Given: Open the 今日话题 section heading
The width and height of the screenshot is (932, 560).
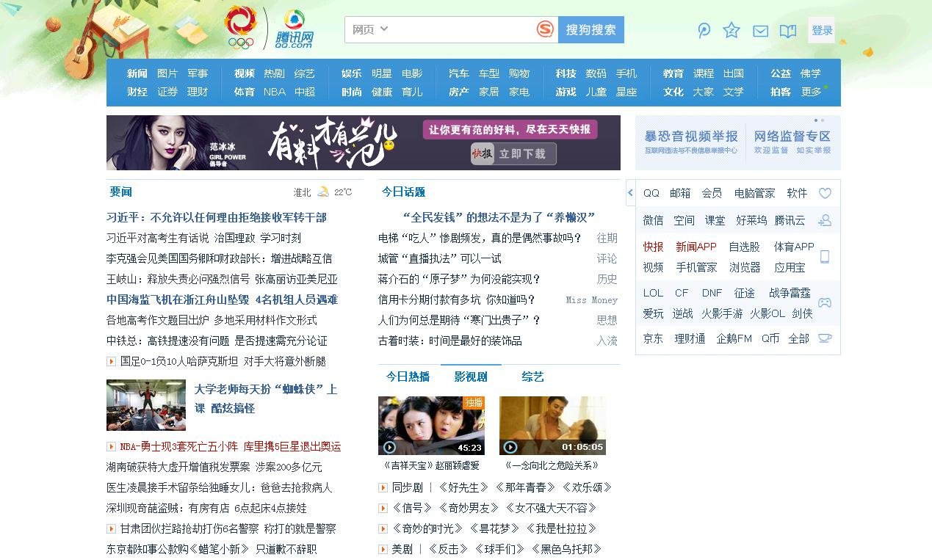Looking at the screenshot, I should point(403,192).
